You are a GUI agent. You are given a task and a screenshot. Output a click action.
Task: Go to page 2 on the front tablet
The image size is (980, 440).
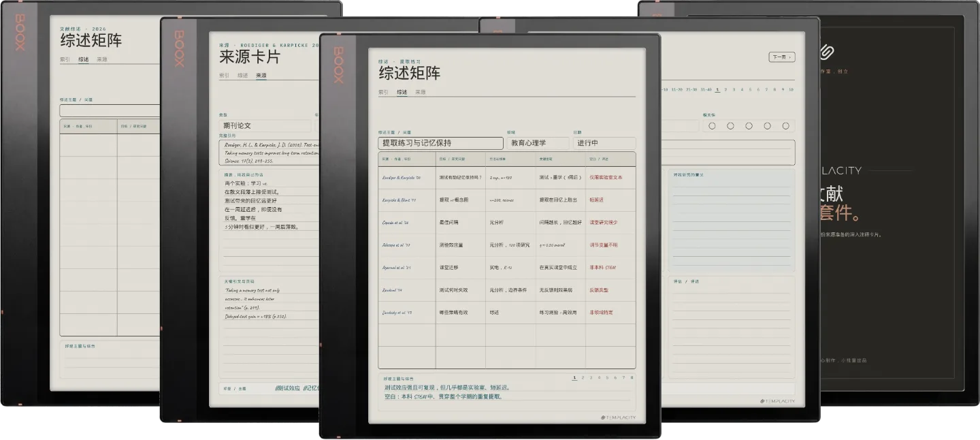(583, 377)
